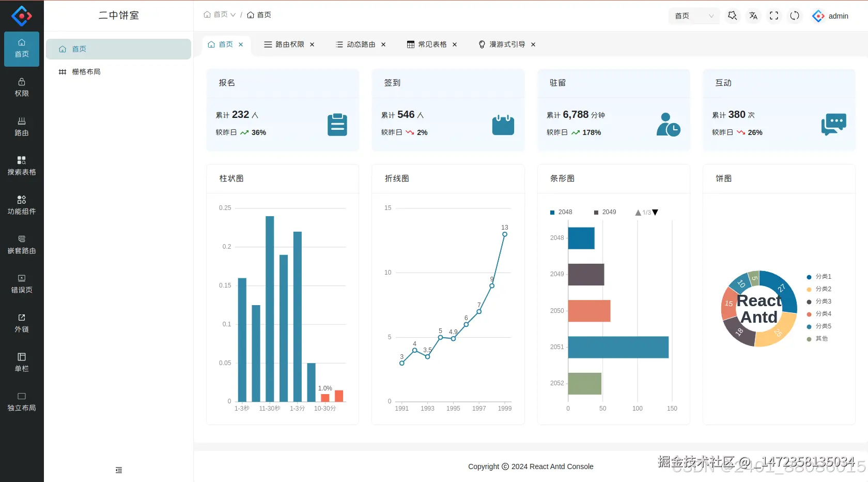Screen dimensions: 868x482
Task: Toggle 分类4 in the pie legend
Action: (819, 314)
